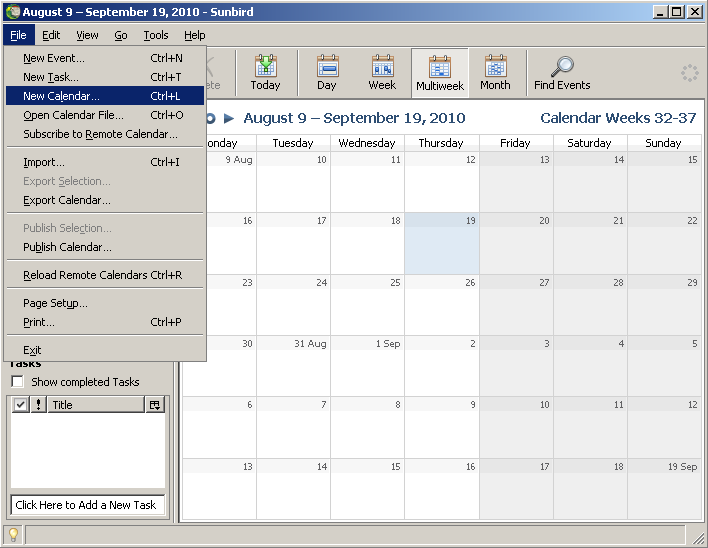This screenshot has height=548, width=708.
Task: Select Export Calendar menu item
Action: click(105, 200)
